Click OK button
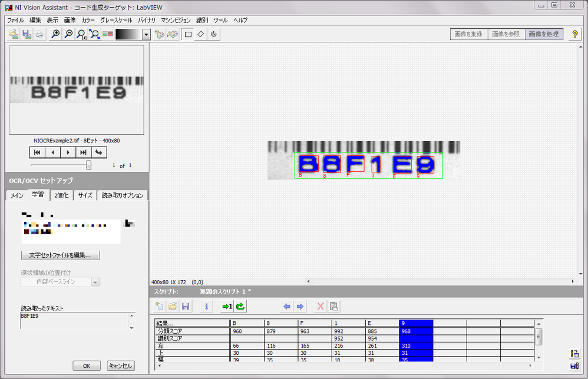 tap(87, 366)
